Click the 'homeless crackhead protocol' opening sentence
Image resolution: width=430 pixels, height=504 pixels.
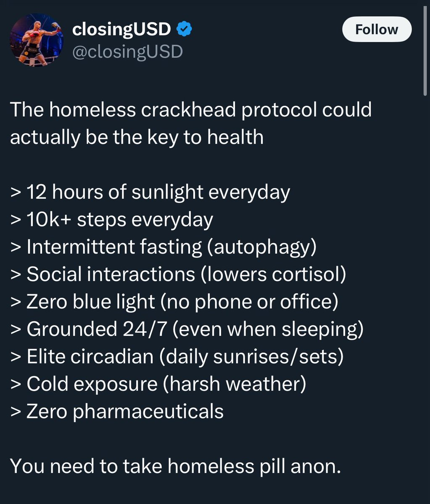[x=190, y=123]
